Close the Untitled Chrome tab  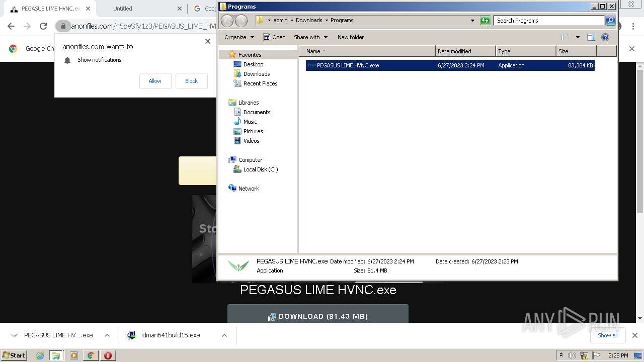pyautogui.click(x=180, y=9)
